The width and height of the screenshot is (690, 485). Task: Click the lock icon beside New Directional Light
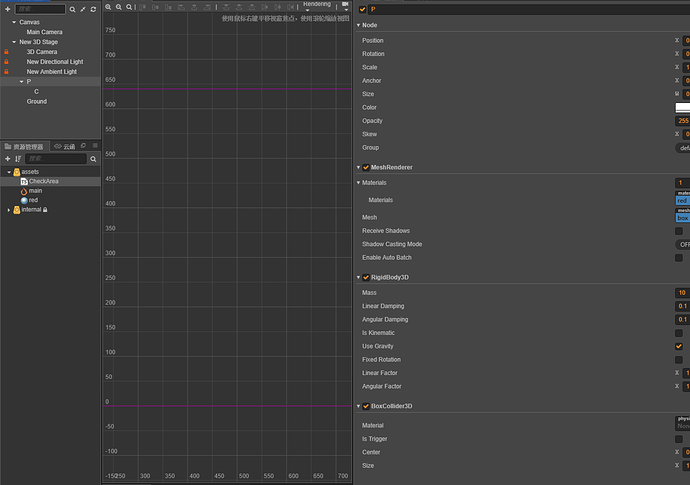click(7, 62)
